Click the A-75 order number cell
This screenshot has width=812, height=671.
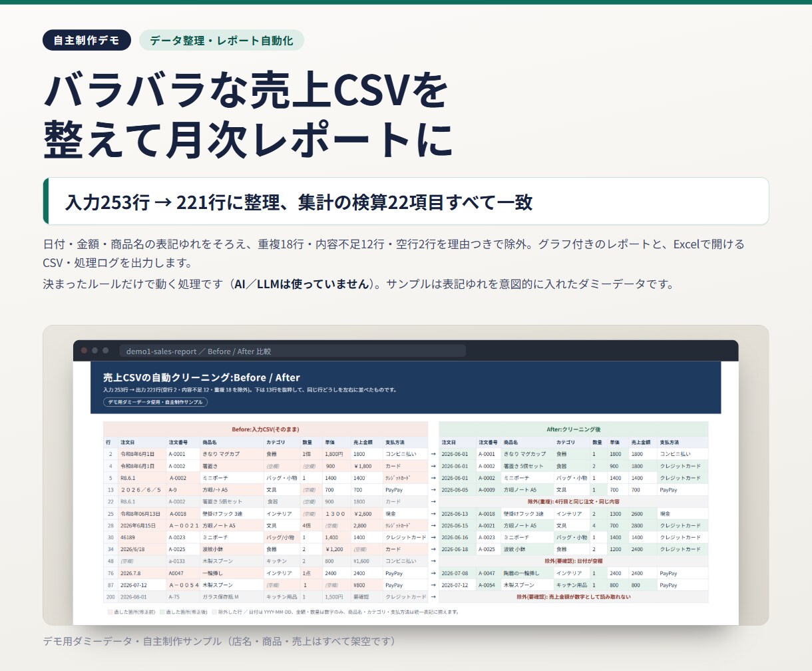coord(182,597)
